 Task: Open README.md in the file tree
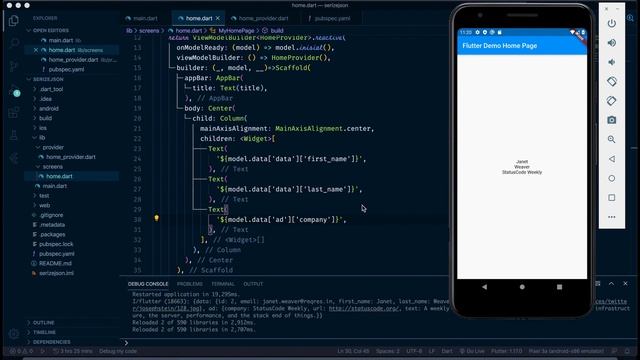coord(55,264)
